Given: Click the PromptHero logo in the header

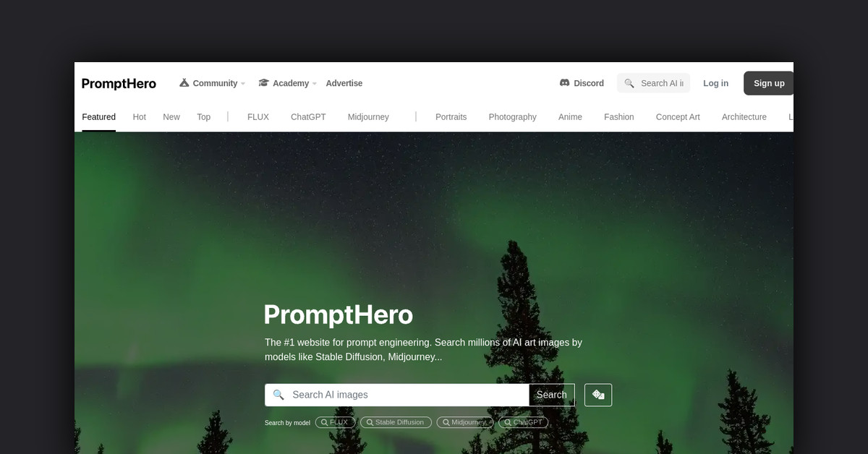Looking at the screenshot, I should [x=119, y=83].
